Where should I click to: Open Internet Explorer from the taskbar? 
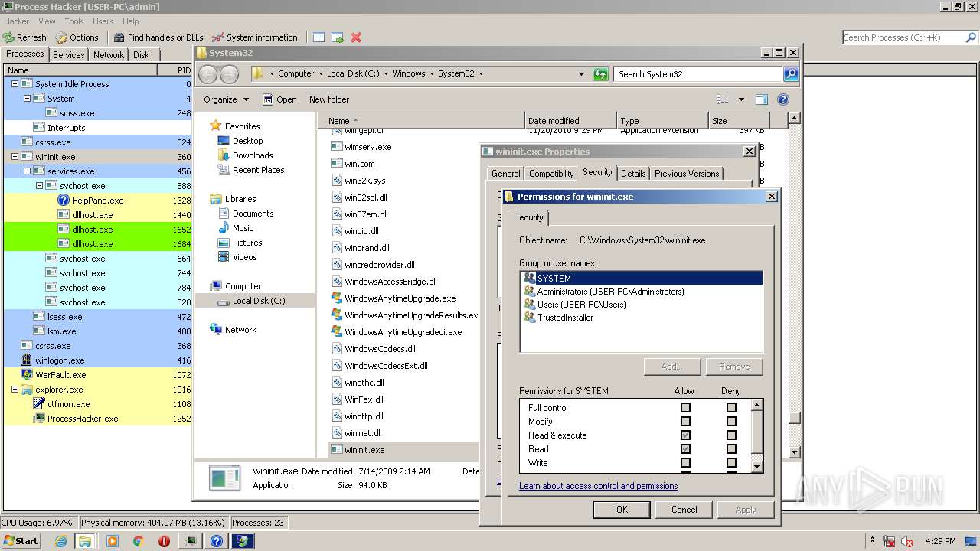tap(61, 541)
